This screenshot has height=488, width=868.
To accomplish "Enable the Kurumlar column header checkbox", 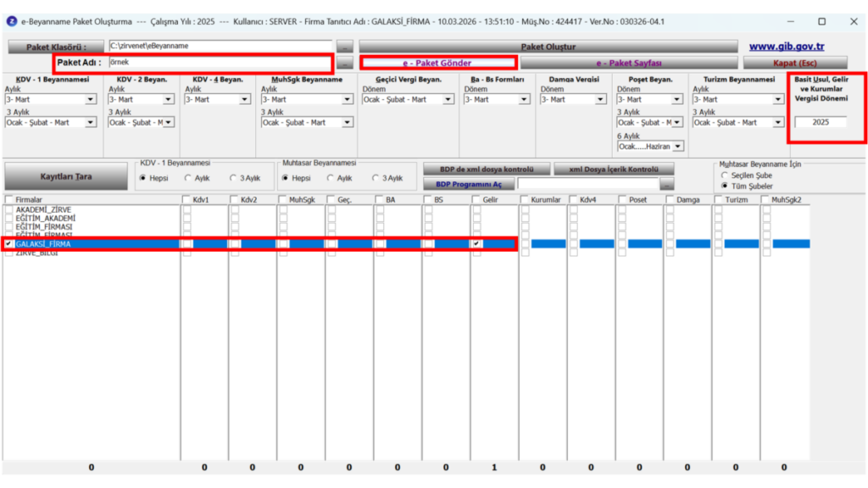I will 525,200.
